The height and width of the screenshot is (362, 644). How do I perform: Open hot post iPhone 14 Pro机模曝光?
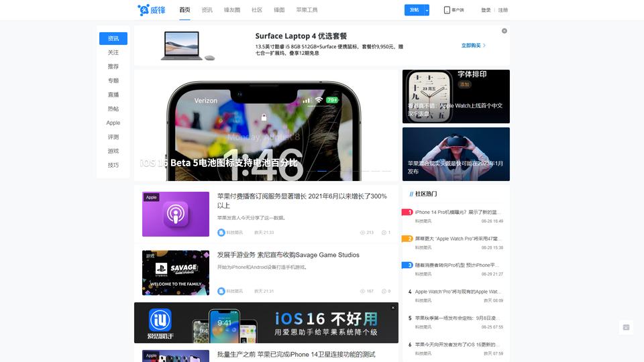[x=458, y=213]
